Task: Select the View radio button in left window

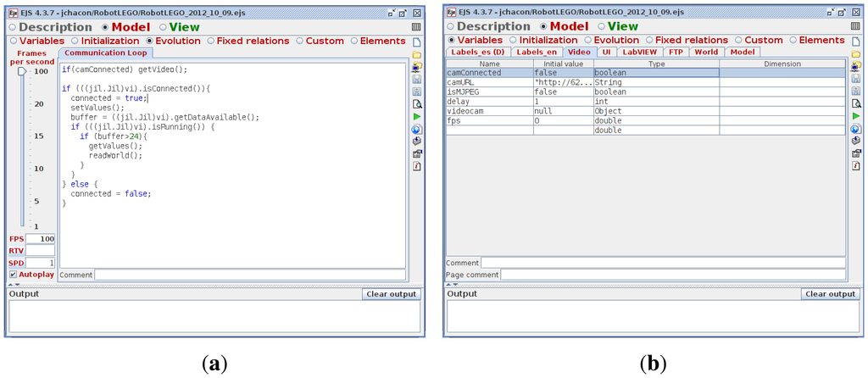Action: point(164,27)
